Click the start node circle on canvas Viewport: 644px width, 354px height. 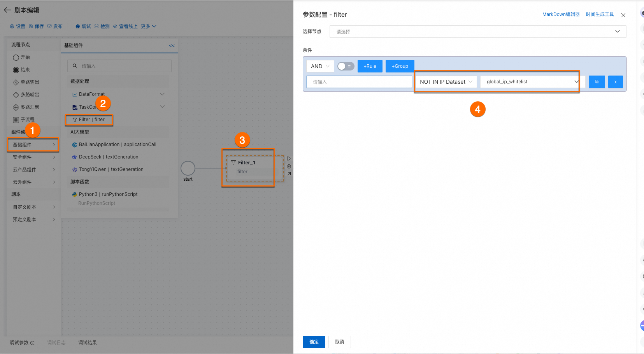188,168
